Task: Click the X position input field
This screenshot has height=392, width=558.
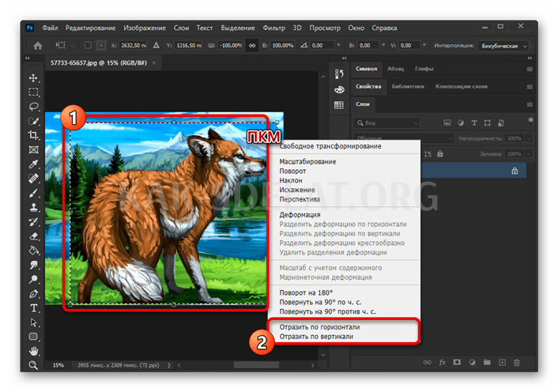Action: click(133, 46)
